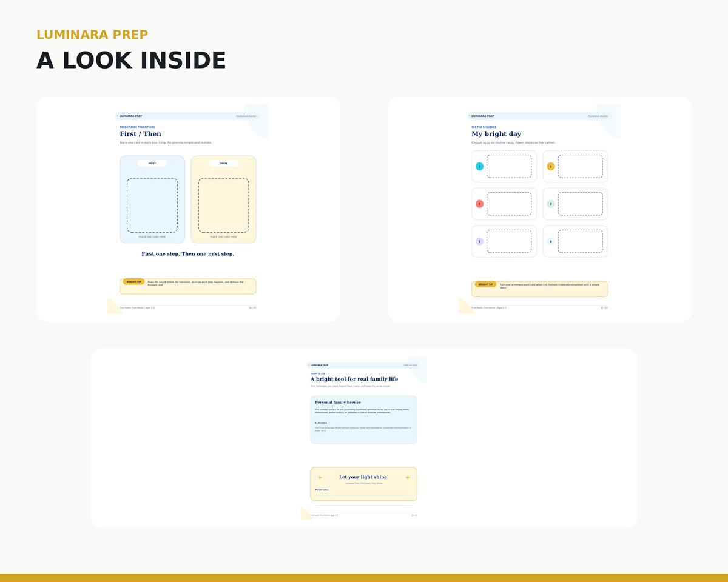Click the 'READY TO USE' label
The image size is (728, 582).
(318, 373)
